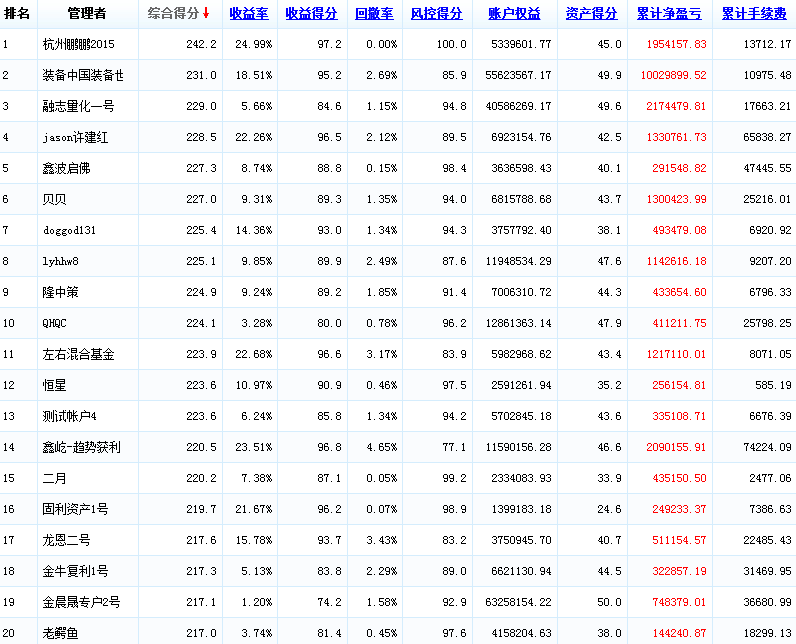Sort by 账户权益 column header

pos(514,14)
